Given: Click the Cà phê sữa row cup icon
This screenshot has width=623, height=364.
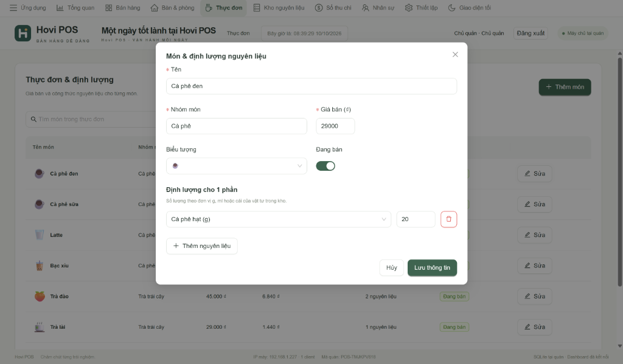Looking at the screenshot, I should tap(40, 204).
